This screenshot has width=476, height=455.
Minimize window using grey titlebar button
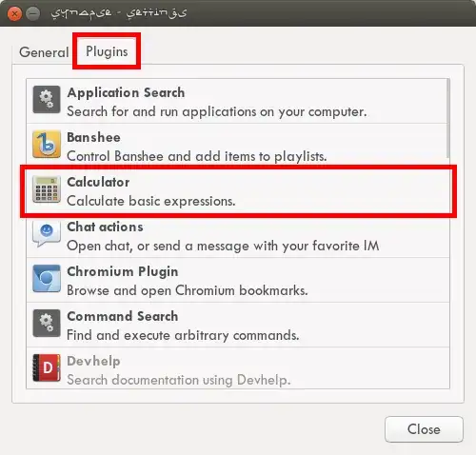32,13
